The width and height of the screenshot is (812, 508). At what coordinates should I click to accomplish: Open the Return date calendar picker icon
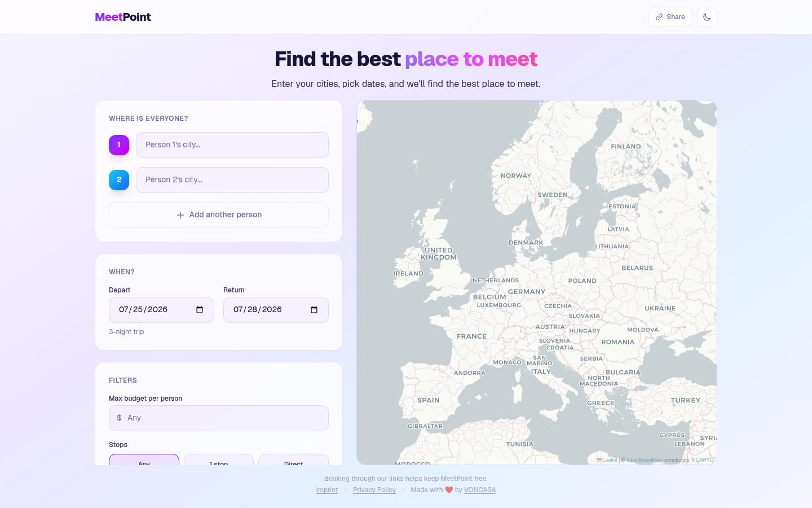click(x=314, y=310)
